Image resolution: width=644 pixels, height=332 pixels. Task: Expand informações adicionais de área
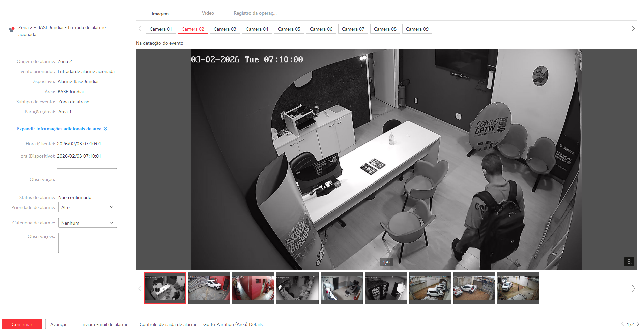point(62,129)
